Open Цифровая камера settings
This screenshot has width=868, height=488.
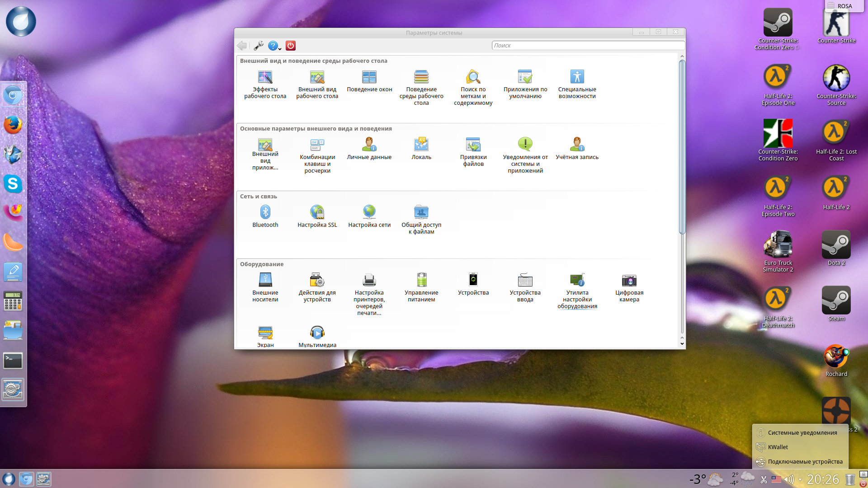point(629,281)
